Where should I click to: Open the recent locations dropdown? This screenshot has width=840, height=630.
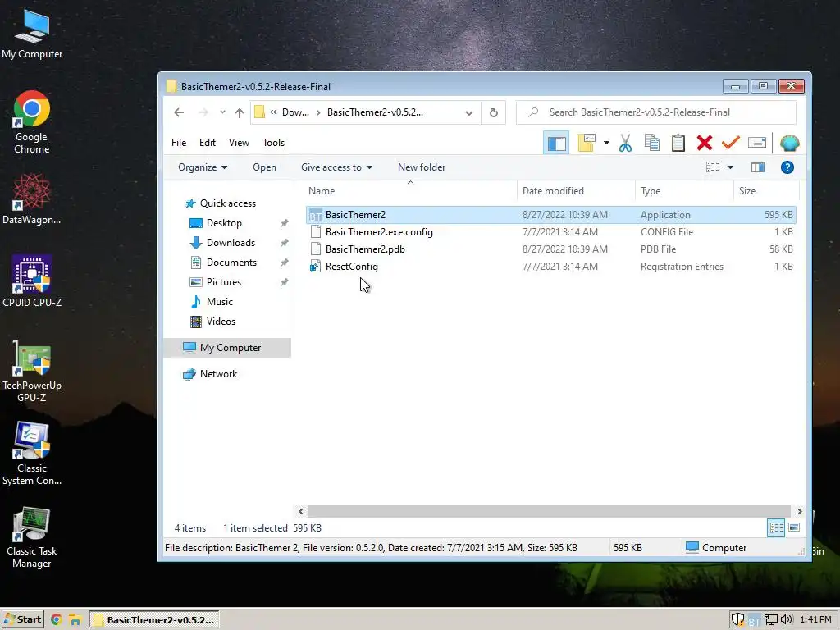(x=222, y=112)
